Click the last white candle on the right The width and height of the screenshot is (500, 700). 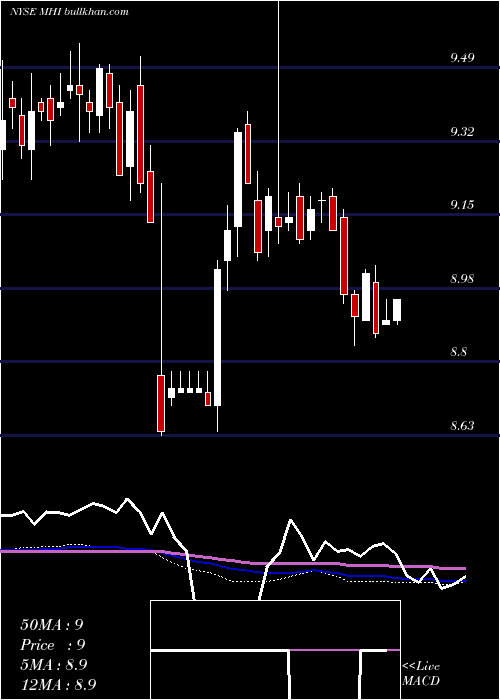(397, 310)
